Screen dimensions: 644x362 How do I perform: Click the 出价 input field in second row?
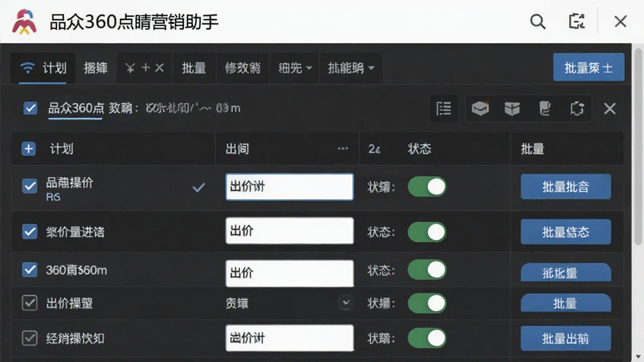click(289, 231)
